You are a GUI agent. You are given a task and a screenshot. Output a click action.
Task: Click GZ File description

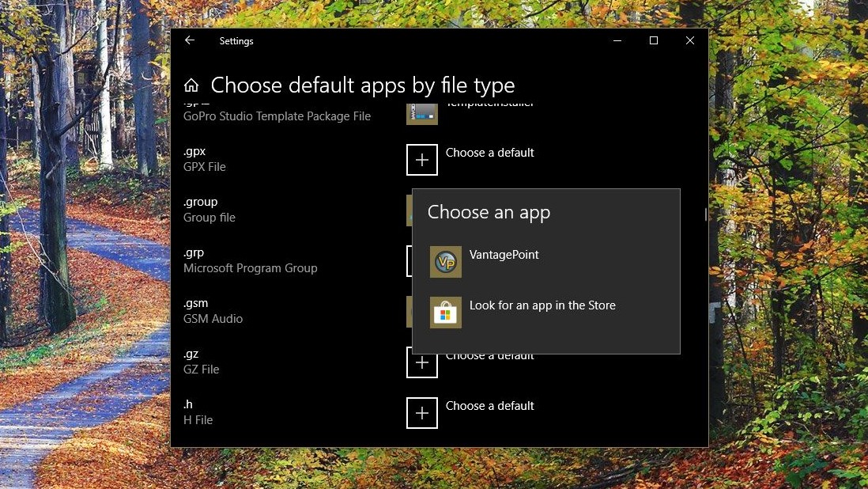click(x=202, y=370)
